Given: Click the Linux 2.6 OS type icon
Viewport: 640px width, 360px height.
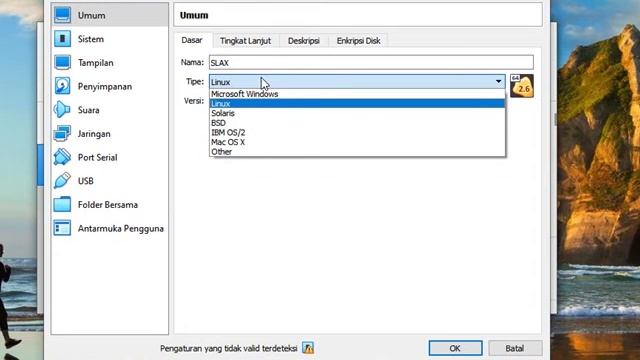Looking at the screenshot, I should (522, 86).
